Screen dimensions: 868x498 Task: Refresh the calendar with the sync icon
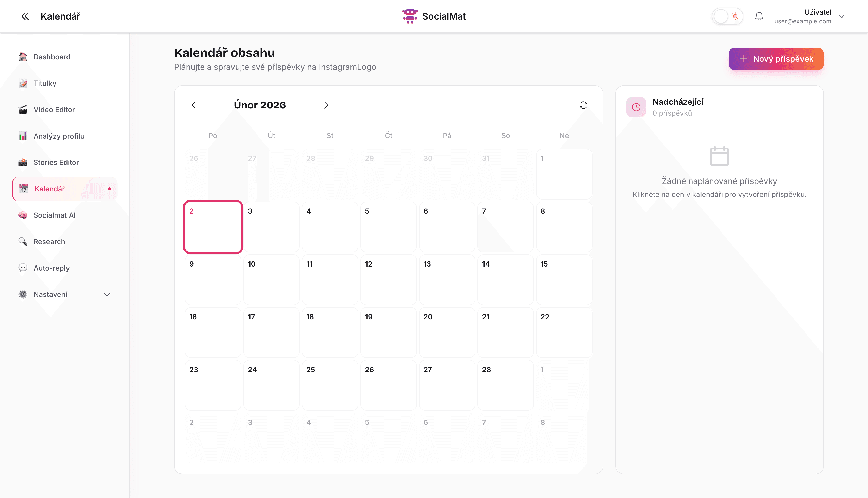pyautogui.click(x=583, y=105)
